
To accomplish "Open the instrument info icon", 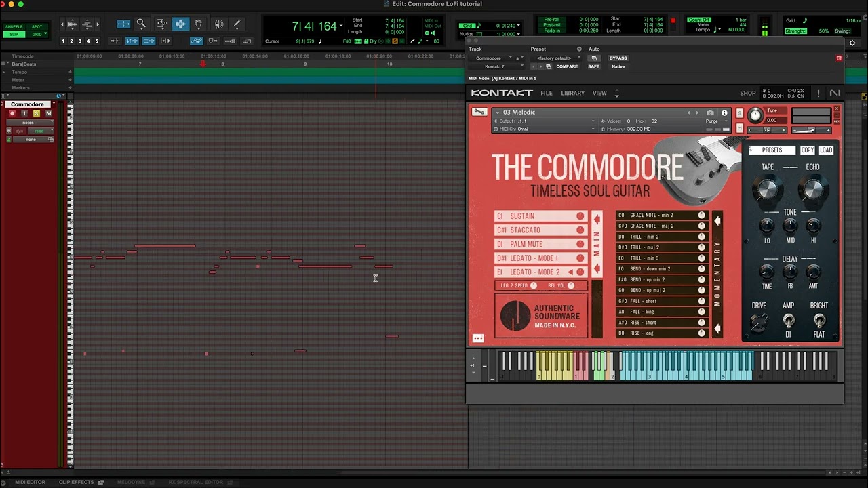I will click(x=724, y=113).
